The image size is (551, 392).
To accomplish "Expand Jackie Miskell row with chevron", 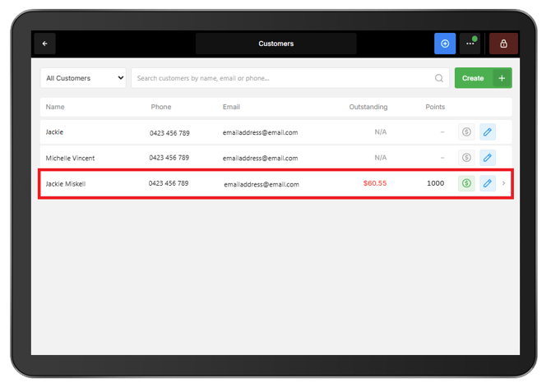I will (503, 183).
